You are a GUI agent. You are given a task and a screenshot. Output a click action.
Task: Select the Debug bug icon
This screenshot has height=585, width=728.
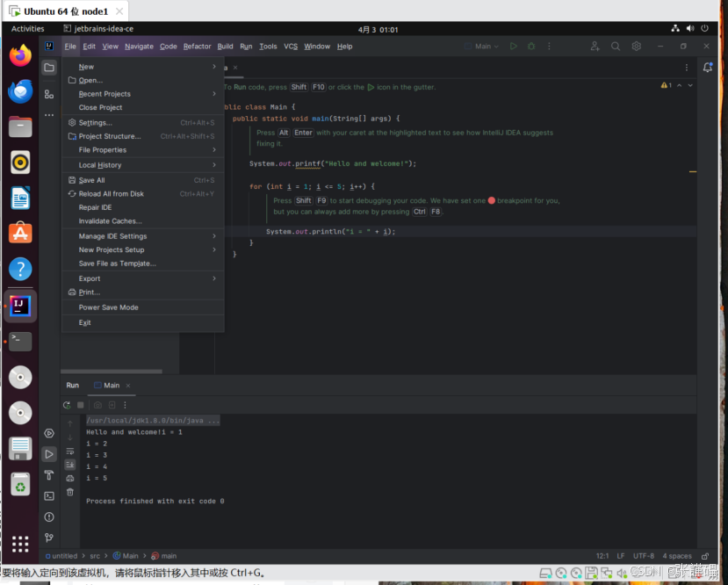530,46
